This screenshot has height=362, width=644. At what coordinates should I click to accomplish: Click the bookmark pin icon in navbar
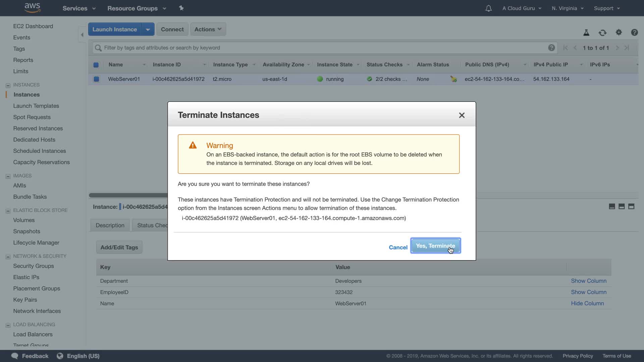181,8
